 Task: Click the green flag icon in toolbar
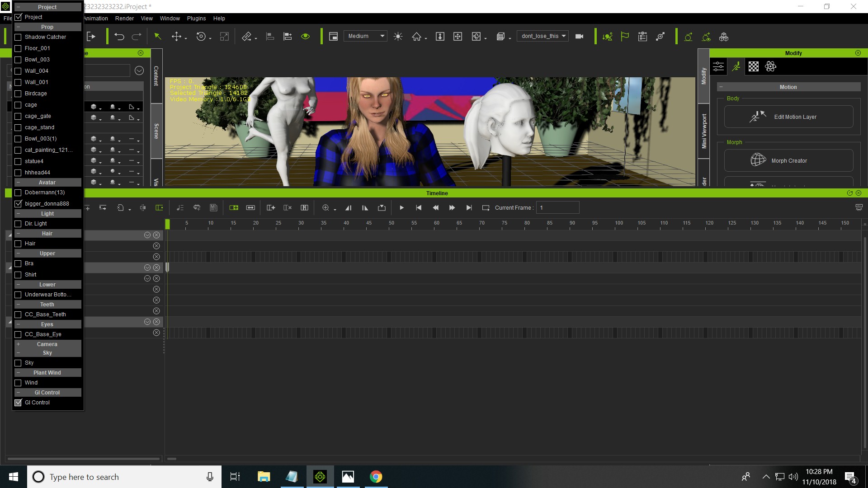625,37
